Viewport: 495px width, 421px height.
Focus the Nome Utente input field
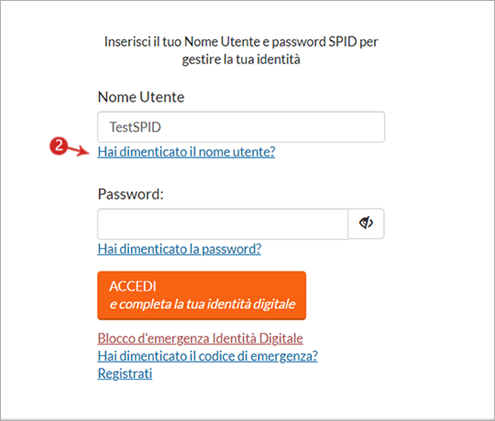[241, 127]
